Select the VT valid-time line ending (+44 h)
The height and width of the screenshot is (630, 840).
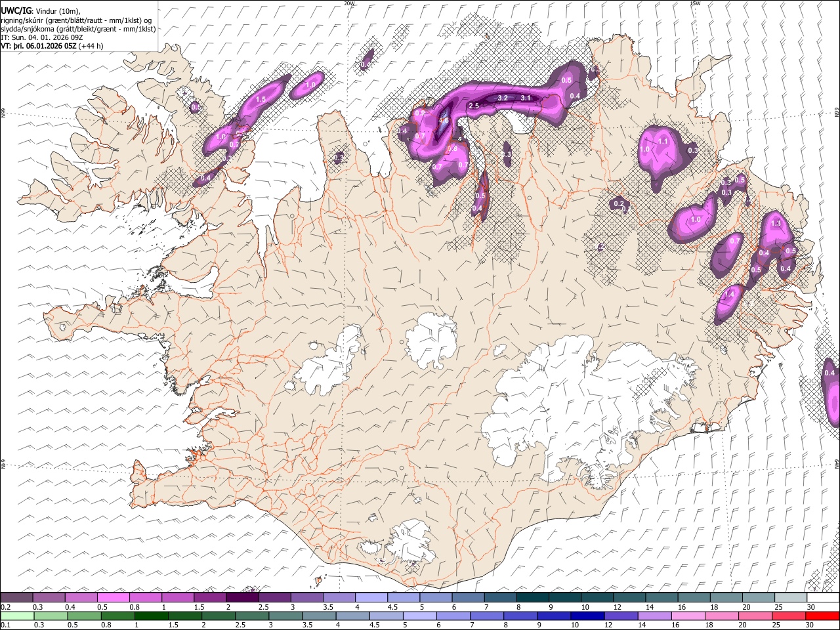coord(52,46)
